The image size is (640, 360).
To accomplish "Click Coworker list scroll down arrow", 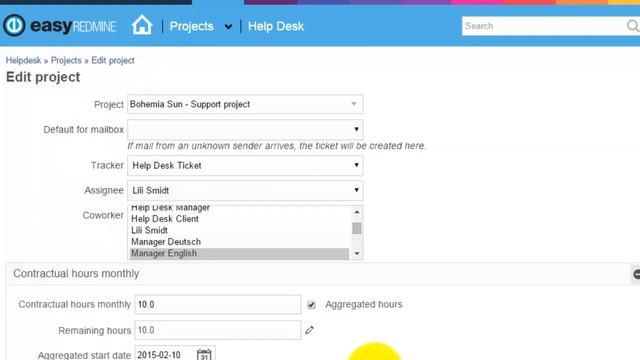I will (x=357, y=254).
